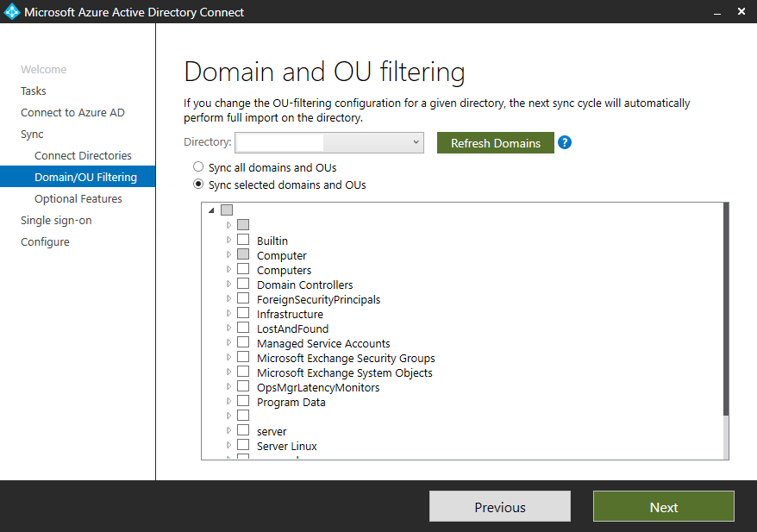Screen dimensions: 757x532
Task: Go to Tasks step
Action: [34, 91]
